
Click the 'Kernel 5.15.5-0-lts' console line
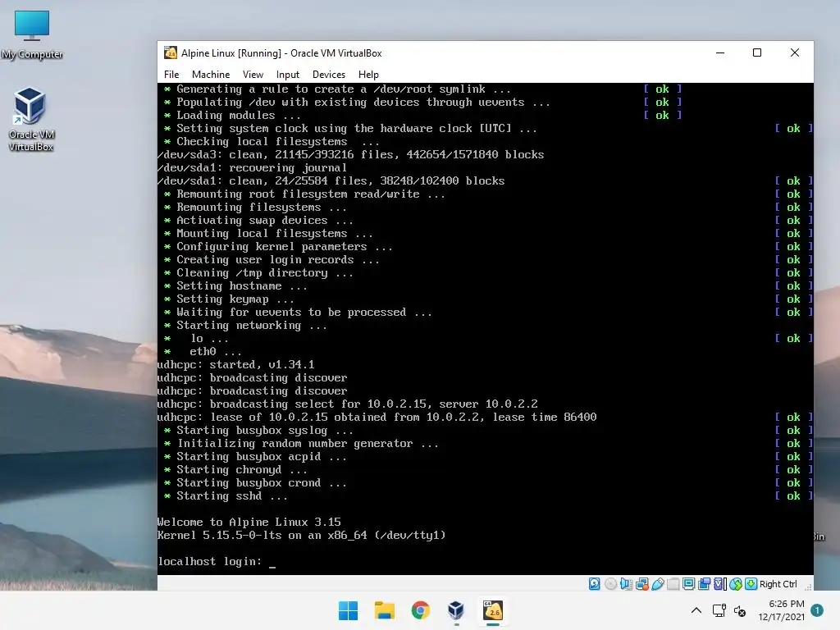pyautogui.click(x=301, y=535)
